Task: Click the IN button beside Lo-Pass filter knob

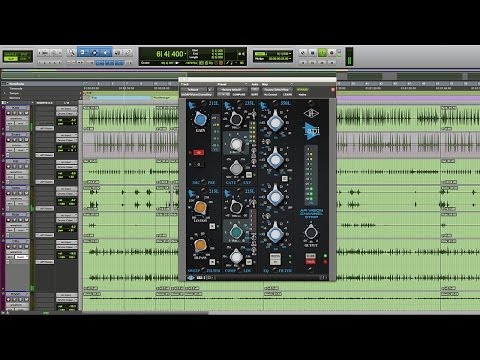Action: [212, 226]
